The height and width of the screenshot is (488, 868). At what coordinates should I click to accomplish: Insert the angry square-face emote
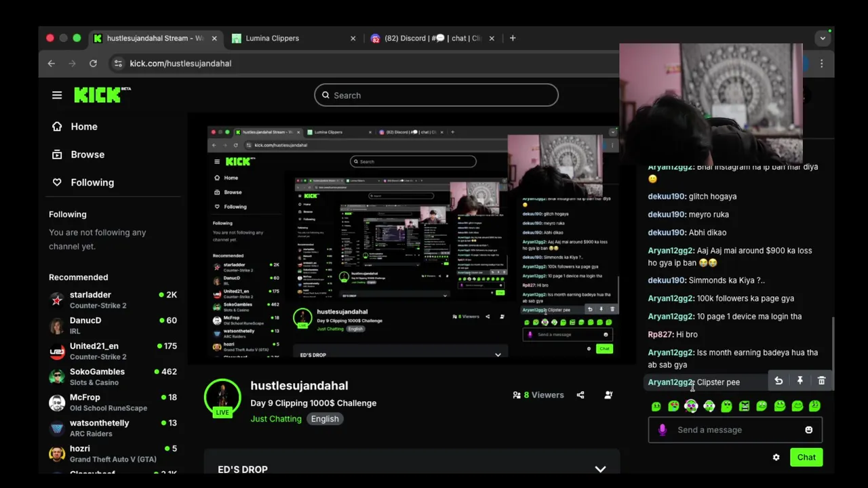point(744,406)
